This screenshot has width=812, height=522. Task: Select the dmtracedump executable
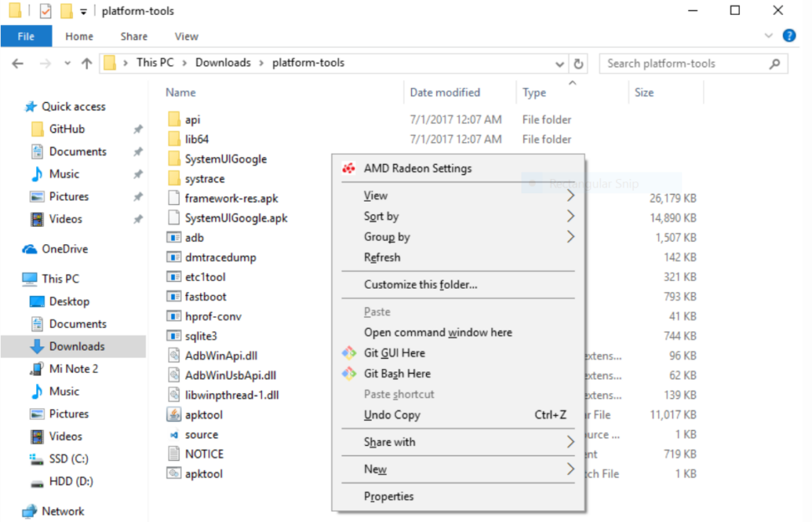tap(221, 257)
